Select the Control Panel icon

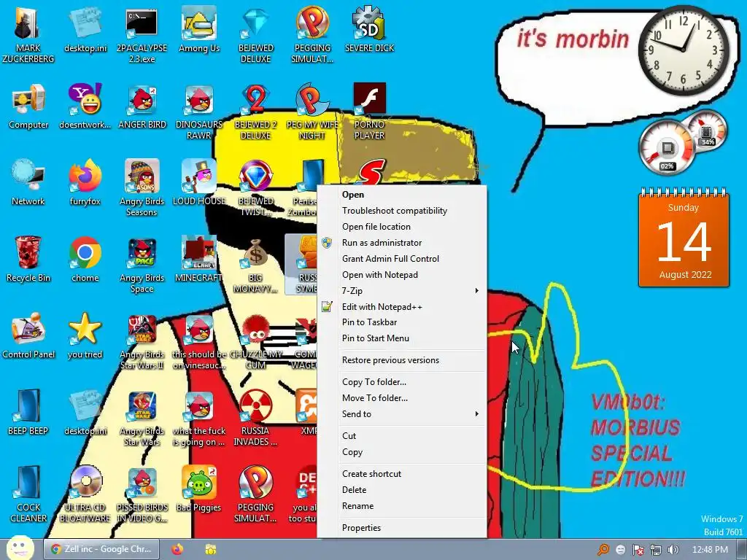coord(28,336)
